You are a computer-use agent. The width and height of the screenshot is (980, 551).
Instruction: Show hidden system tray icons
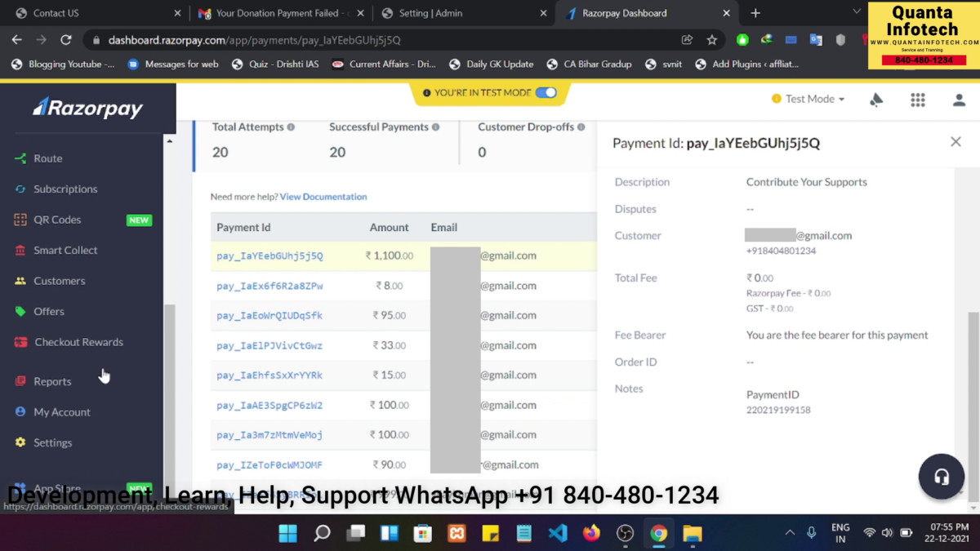[790, 533]
